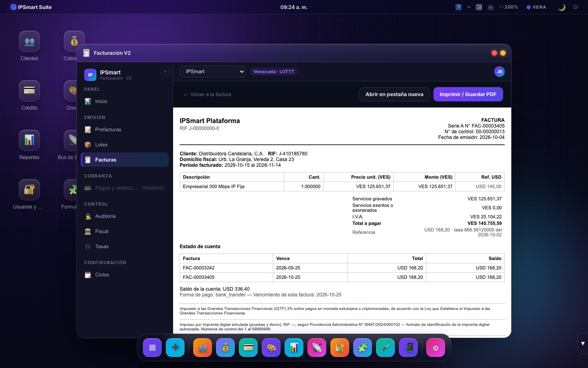The height and width of the screenshot is (368, 588).
Task: Open the credit card app in the dock
Action: coord(248,348)
